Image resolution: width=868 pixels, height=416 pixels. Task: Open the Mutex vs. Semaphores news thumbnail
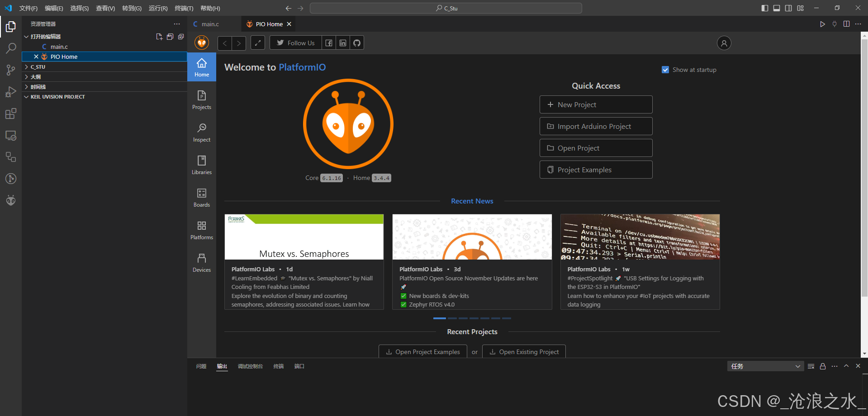[x=304, y=237]
